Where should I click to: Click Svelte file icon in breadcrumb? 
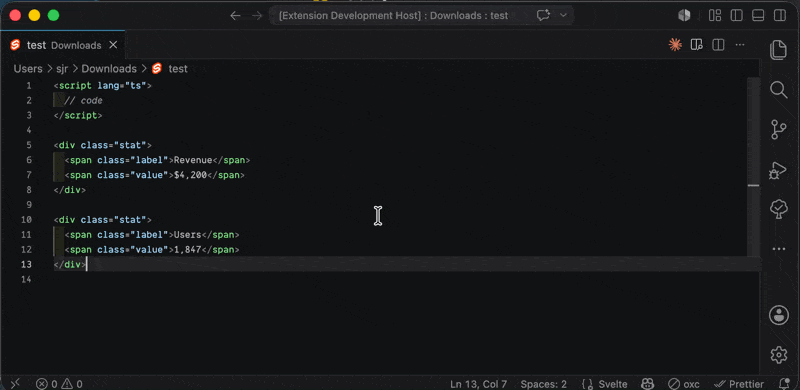[x=157, y=68]
